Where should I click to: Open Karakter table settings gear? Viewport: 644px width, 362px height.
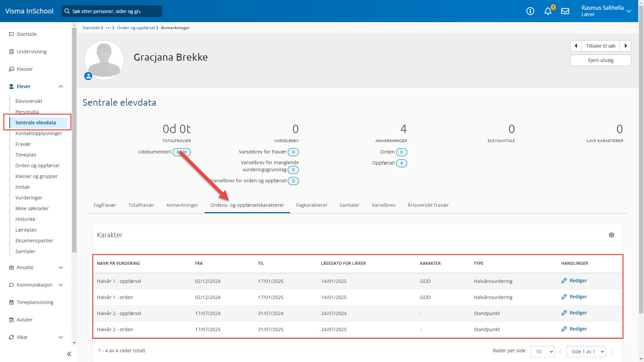[611, 235]
